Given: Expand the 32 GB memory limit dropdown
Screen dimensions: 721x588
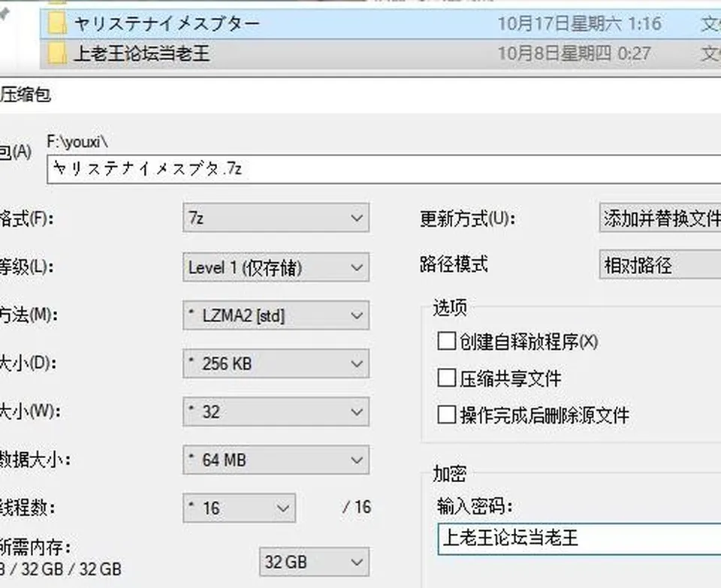Looking at the screenshot, I should coord(314,561).
